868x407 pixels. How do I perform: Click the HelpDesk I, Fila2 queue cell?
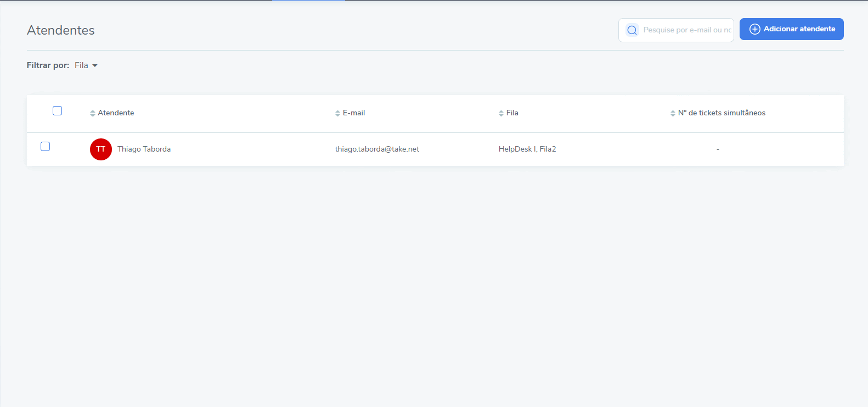coord(527,149)
